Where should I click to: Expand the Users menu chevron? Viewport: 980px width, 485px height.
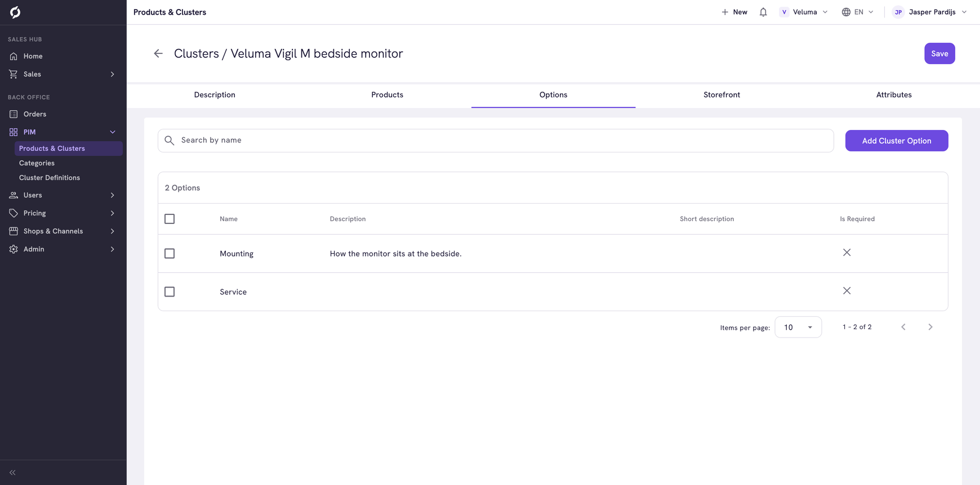113,195
